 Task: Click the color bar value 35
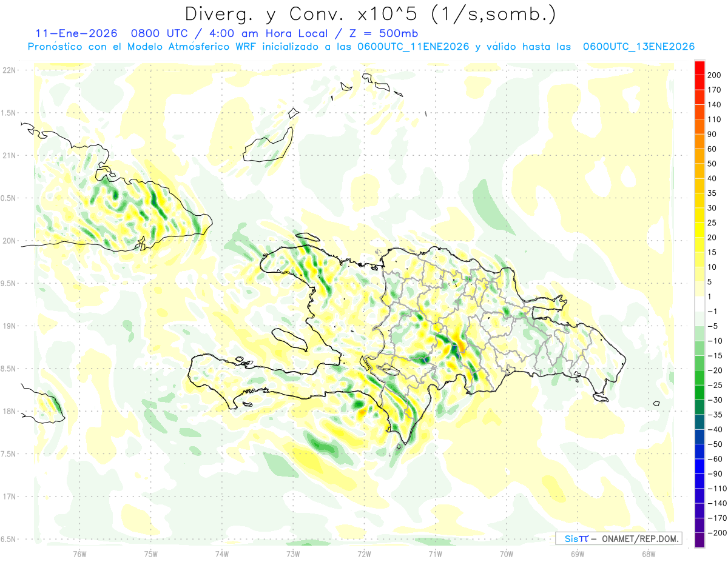pyautogui.click(x=712, y=193)
